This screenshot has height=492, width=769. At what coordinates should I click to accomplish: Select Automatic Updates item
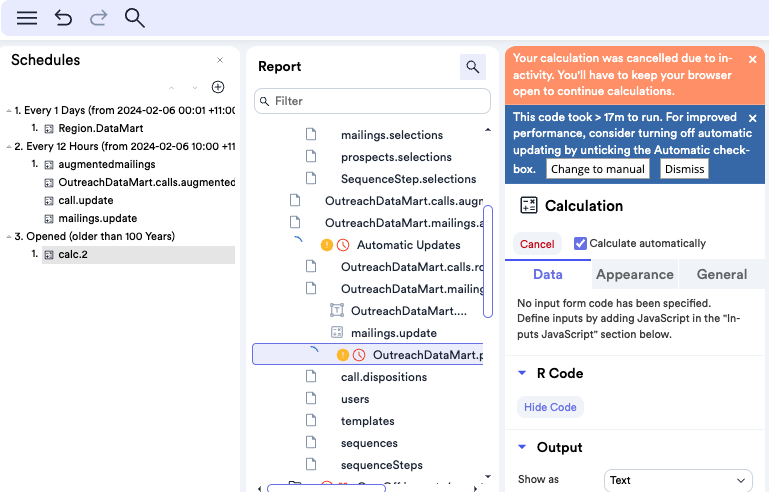(x=409, y=245)
